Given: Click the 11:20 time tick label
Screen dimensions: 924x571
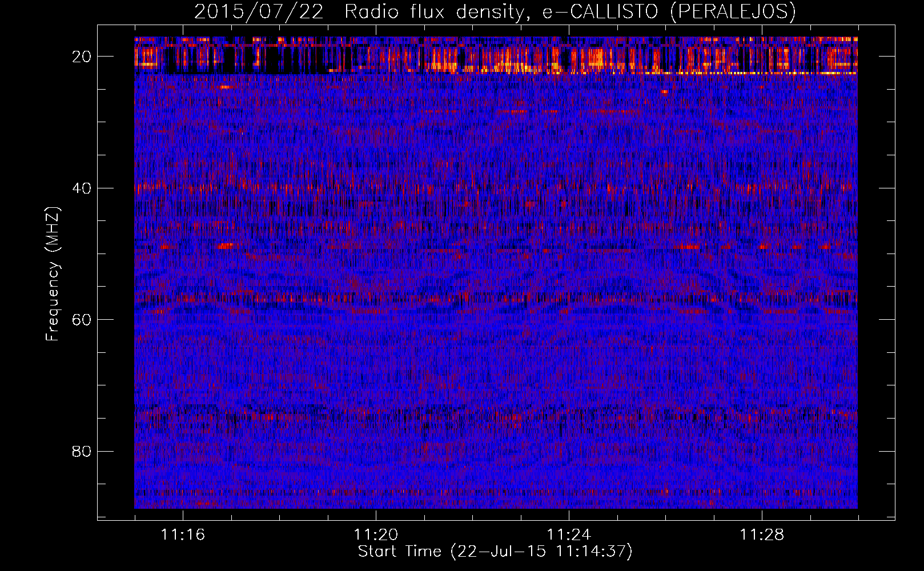Looking at the screenshot, I should [x=376, y=535].
